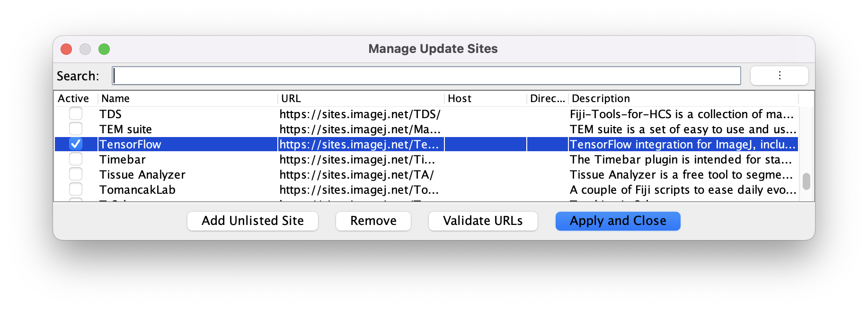Click Validate URLs button
The height and width of the screenshot is (310, 868).
pyautogui.click(x=483, y=221)
